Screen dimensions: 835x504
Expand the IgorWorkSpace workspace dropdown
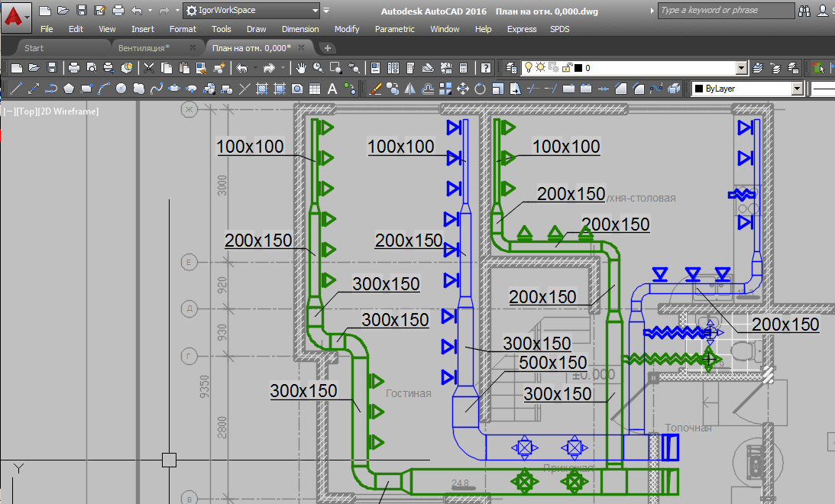coord(316,11)
